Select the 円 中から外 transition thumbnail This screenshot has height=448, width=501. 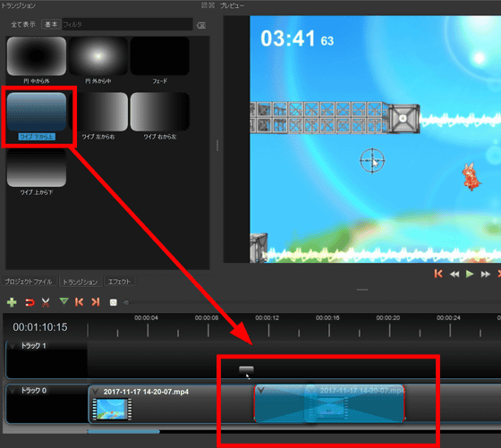[37, 56]
